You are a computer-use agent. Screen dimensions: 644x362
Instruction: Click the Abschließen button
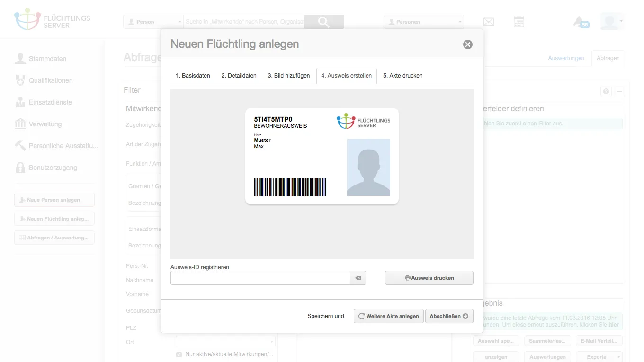(x=449, y=316)
